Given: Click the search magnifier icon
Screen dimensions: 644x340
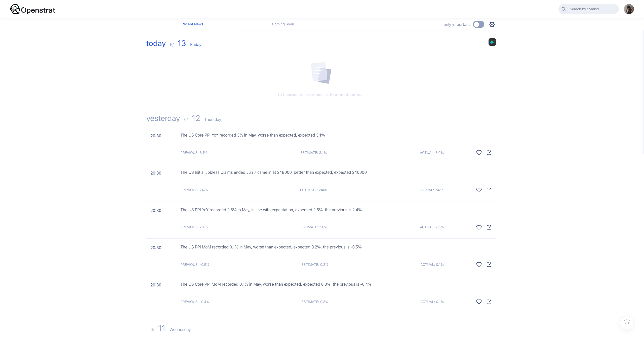Looking at the screenshot, I should pos(563,9).
